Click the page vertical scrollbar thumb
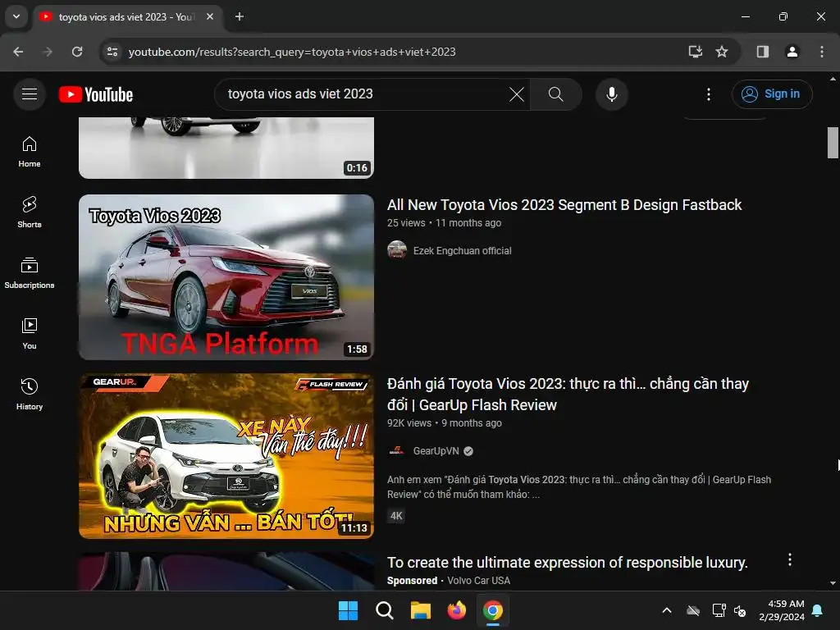Image resolution: width=840 pixels, height=630 pixels. (833, 143)
